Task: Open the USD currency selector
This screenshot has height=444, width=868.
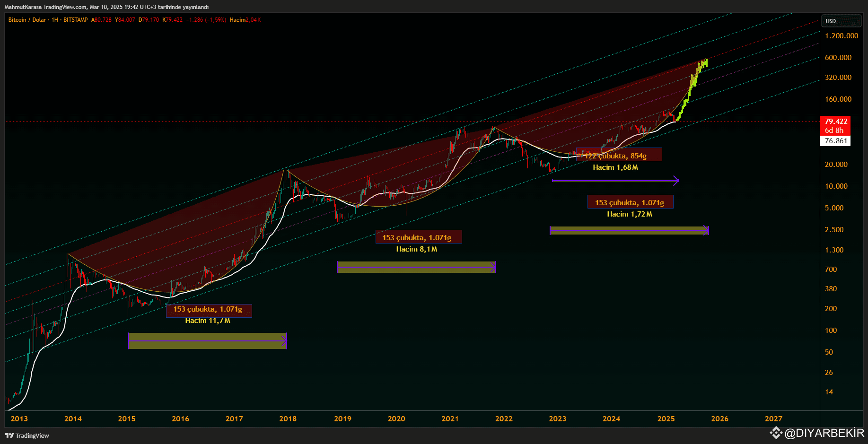Action: [842, 21]
